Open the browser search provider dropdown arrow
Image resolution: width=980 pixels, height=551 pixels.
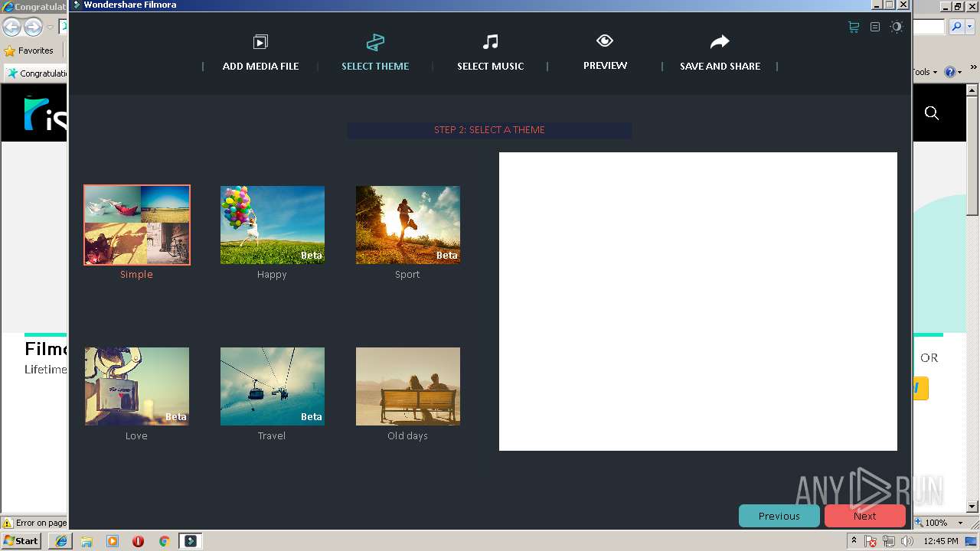pos(969,27)
